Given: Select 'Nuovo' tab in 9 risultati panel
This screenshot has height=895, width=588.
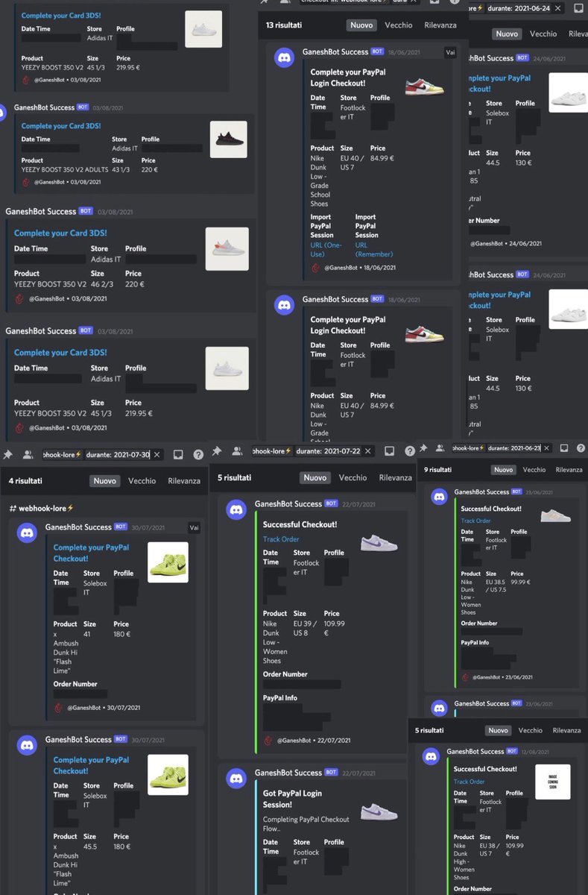Looking at the screenshot, I should [504, 470].
